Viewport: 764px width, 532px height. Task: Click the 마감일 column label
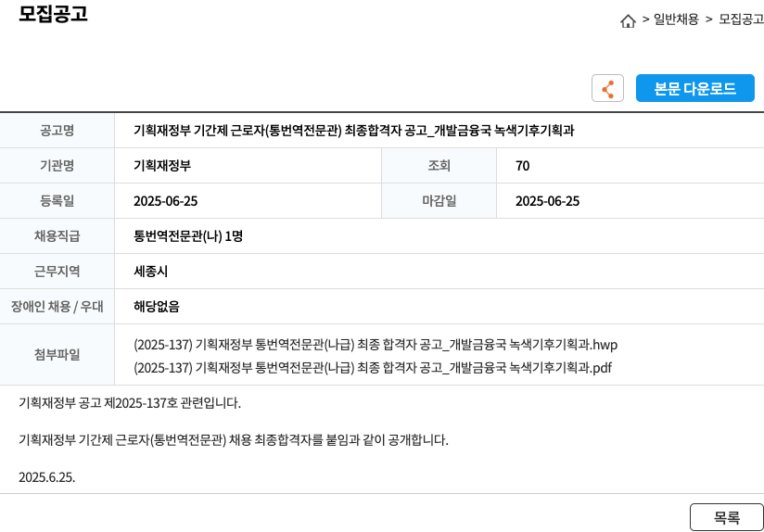(439, 201)
